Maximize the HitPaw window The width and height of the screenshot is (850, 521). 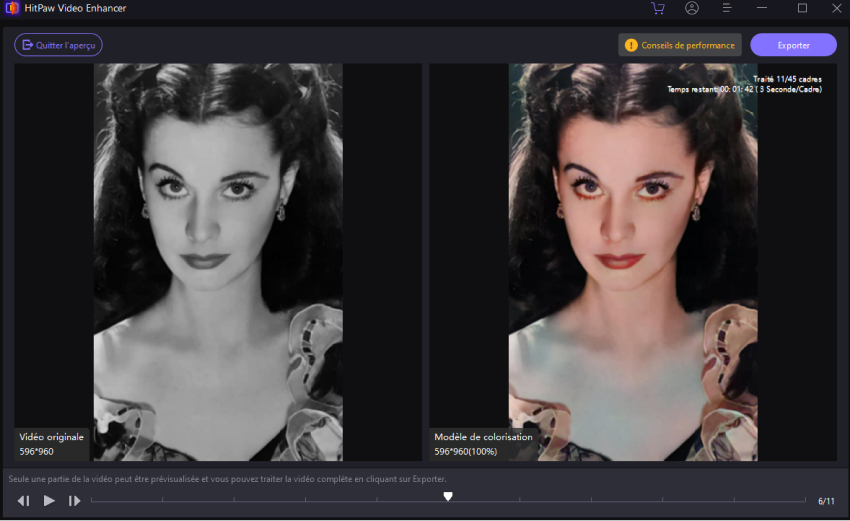[x=802, y=8]
